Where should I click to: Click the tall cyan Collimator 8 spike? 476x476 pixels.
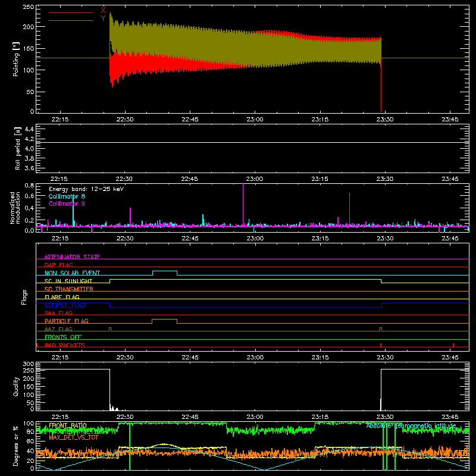point(73,211)
